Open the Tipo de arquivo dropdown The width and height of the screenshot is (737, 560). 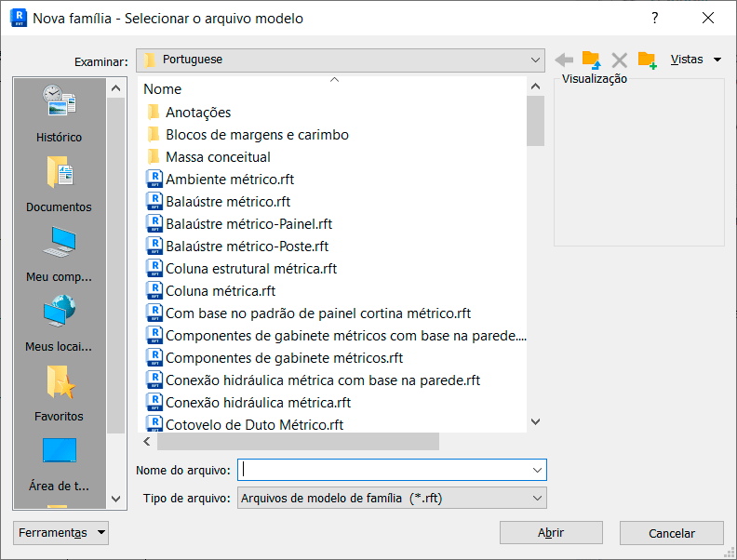click(536, 499)
